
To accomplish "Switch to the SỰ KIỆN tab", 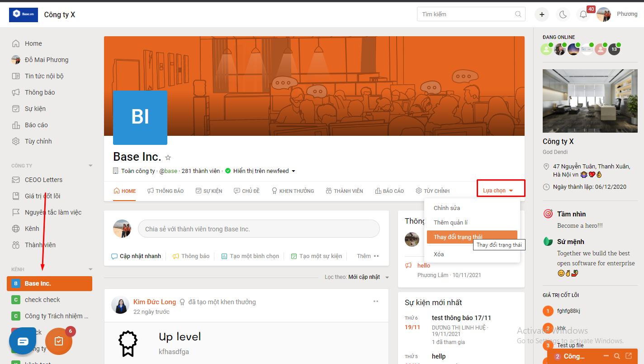I will click(209, 191).
